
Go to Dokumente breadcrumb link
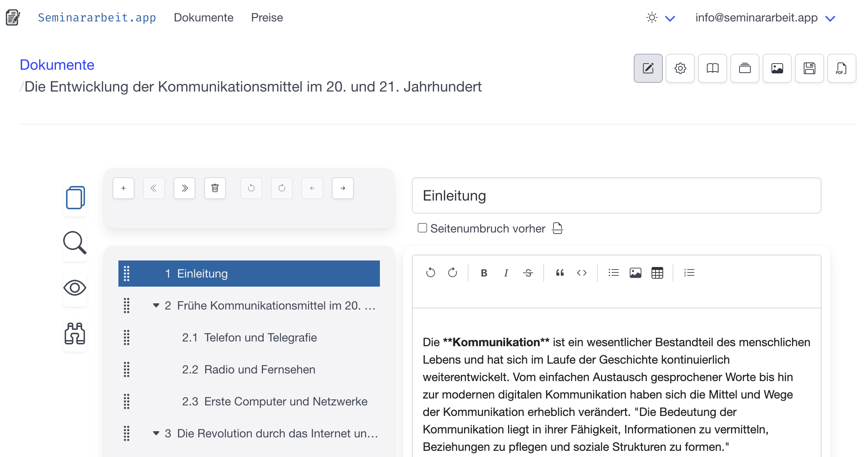[x=57, y=65]
